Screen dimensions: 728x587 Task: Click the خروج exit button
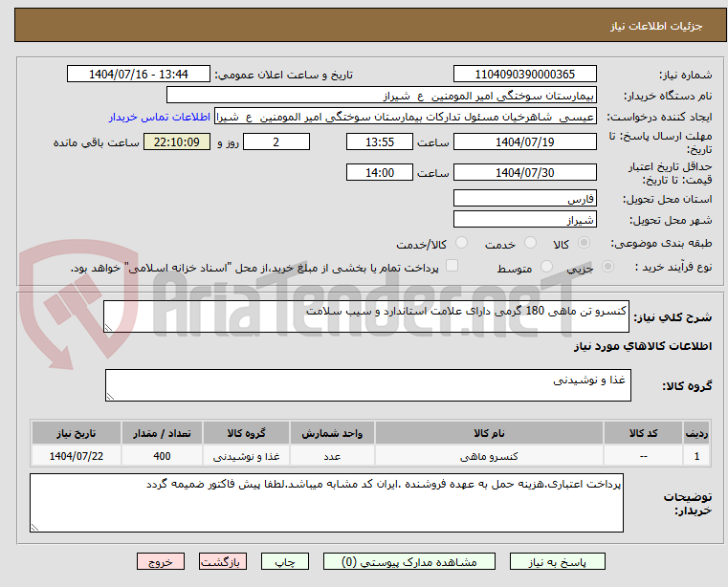point(160,561)
